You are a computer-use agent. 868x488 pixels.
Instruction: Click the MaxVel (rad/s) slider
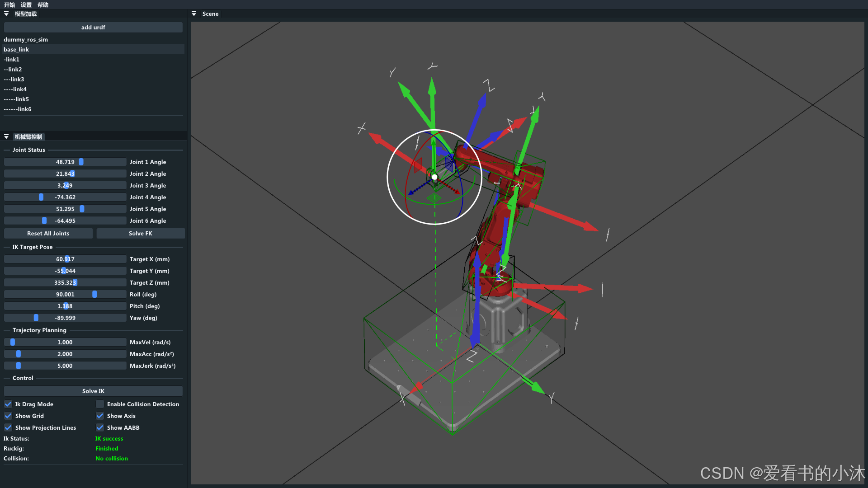(65, 342)
